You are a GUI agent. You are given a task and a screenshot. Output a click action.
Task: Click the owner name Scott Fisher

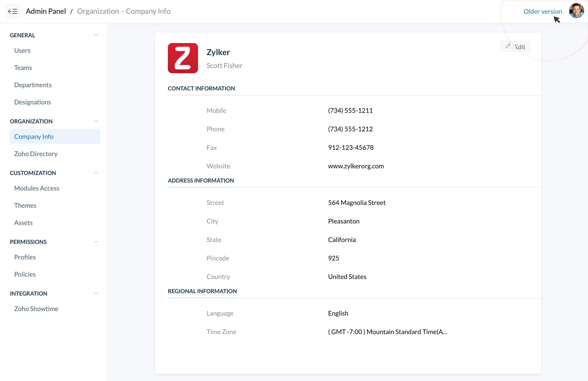(x=224, y=65)
